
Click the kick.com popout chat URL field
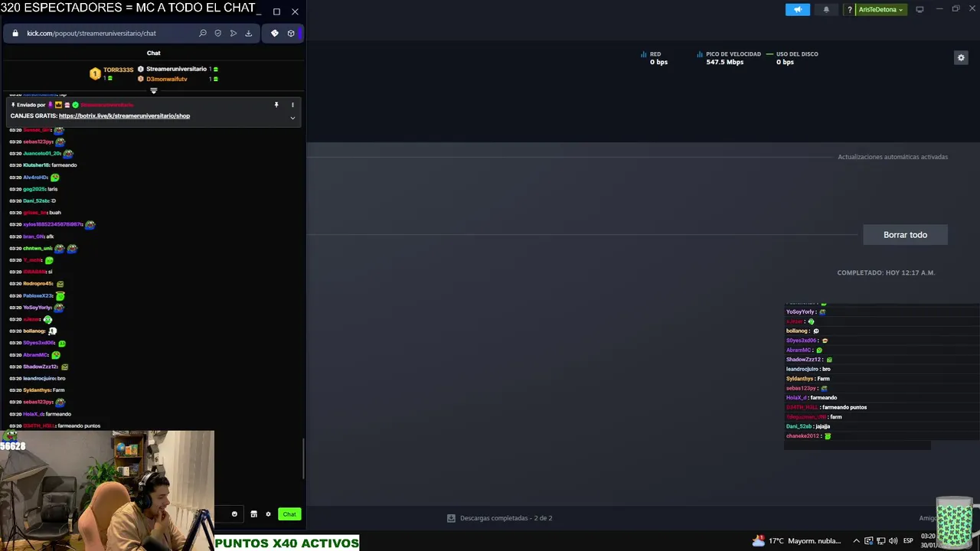91,33
